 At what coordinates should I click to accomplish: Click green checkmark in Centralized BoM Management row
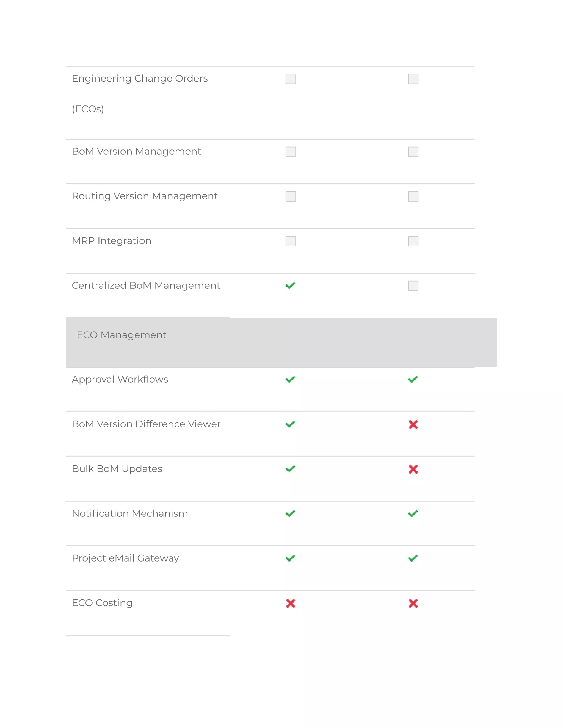pos(290,286)
